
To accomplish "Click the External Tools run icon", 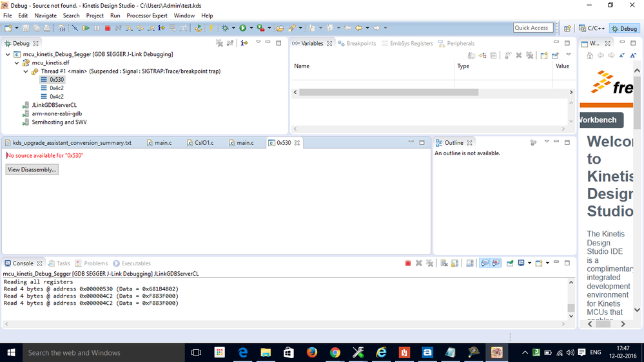I will [260, 28].
